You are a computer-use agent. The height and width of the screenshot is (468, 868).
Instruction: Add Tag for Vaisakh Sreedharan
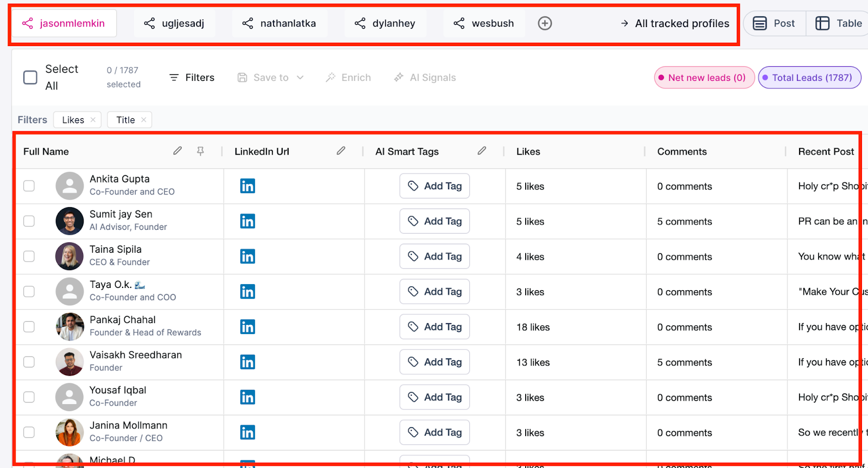click(435, 362)
